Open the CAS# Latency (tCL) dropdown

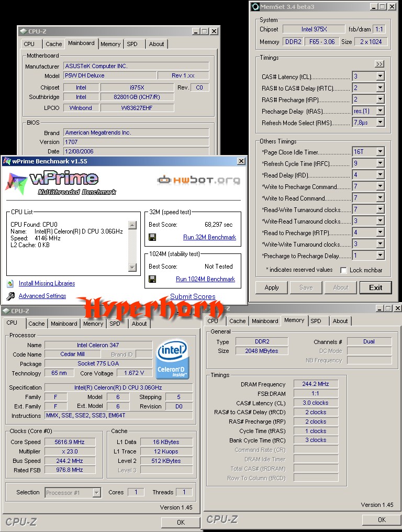click(381, 76)
